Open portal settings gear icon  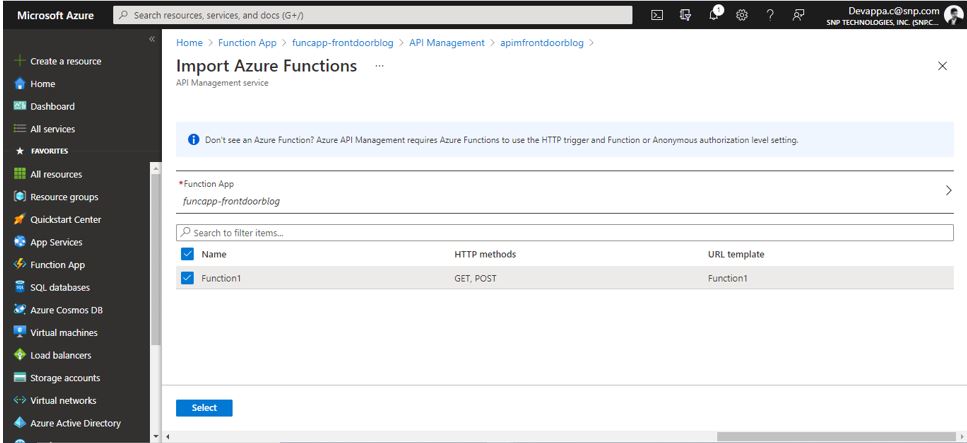pyautogui.click(x=742, y=15)
